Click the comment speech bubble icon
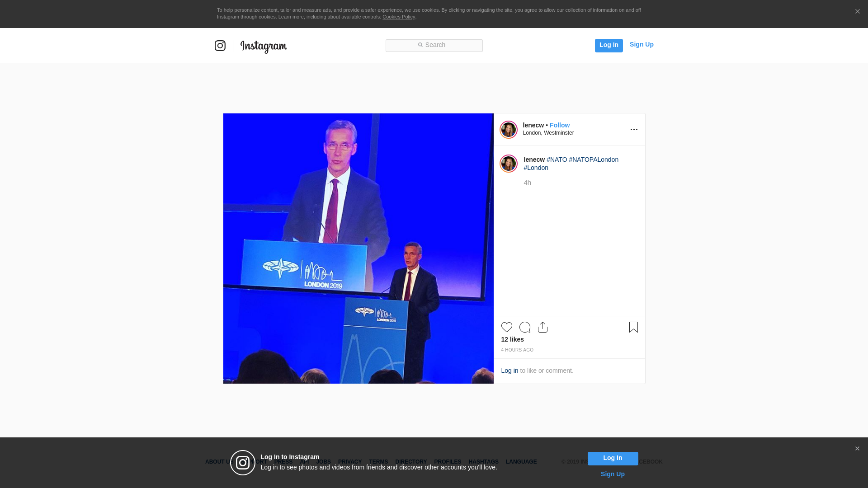The height and width of the screenshot is (488, 868). point(524,327)
